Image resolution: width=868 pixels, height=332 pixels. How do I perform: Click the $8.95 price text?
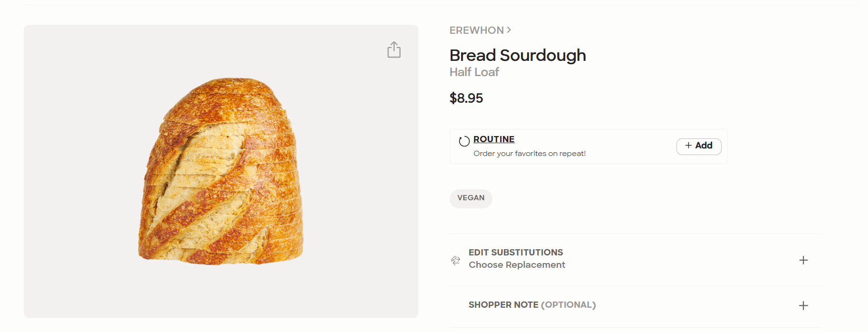(x=466, y=98)
